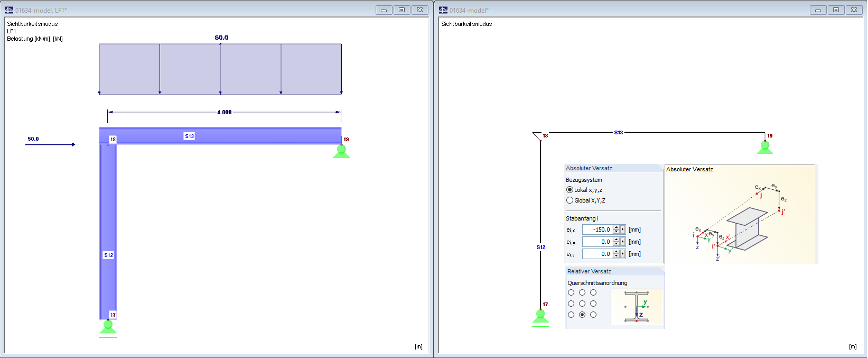Image resolution: width=868 pixels, height=358 pixels.
Task: Click green support at node 17, right window
Action: coord(540,317)
